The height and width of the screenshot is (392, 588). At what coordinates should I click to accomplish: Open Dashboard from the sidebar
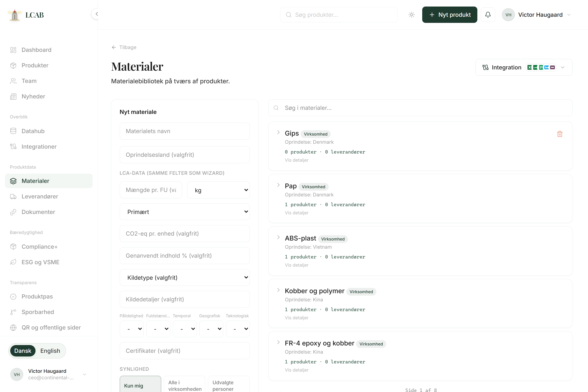pyautogui.click(x=49, y=50)
